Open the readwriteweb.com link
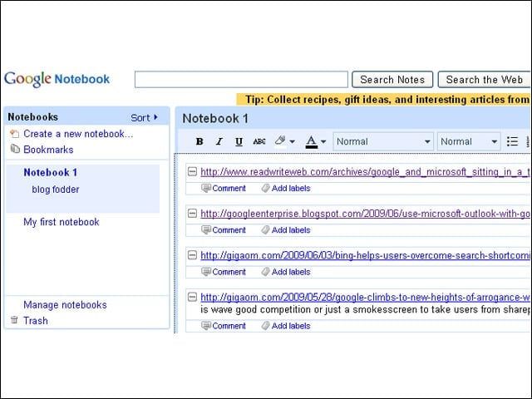The image size is (532, 399). (x=365, y=172)
